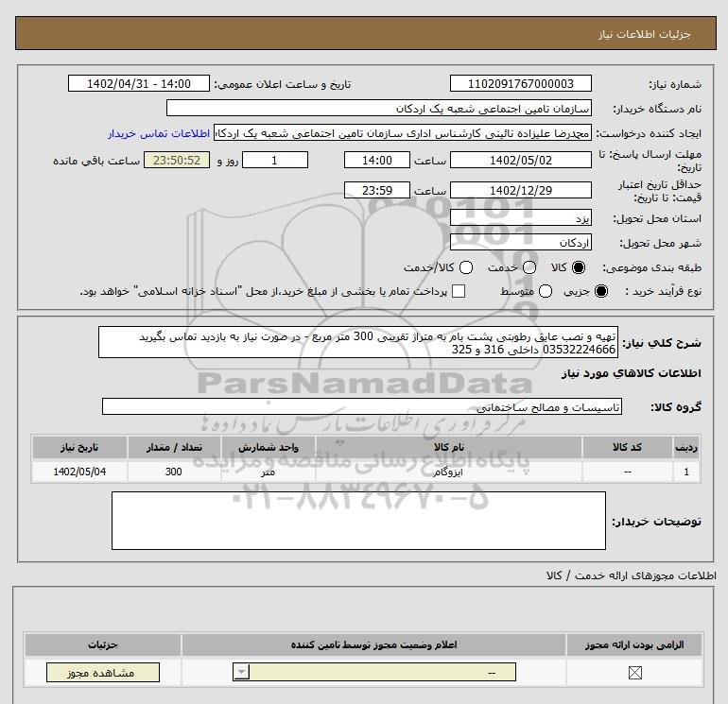This screenshot has height=704, width=728.
Task: Toggle the mandatory license checkbox
Action: pos(634,673)
